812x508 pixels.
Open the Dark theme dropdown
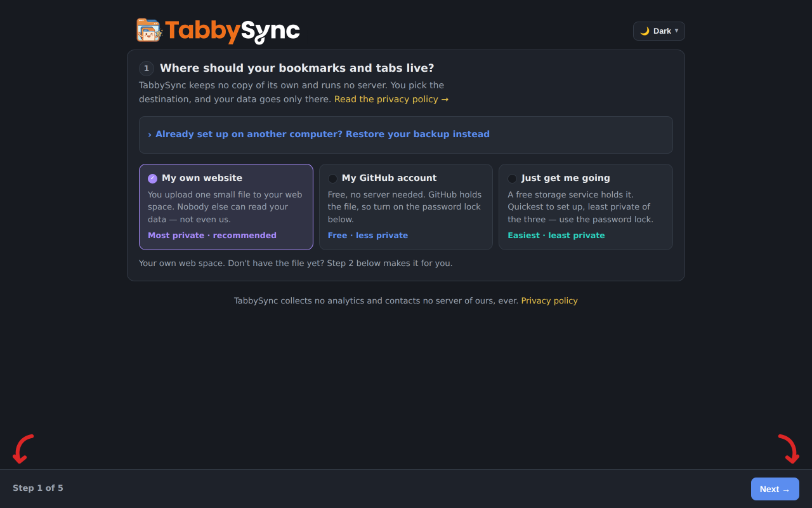(x=658, y=31)
